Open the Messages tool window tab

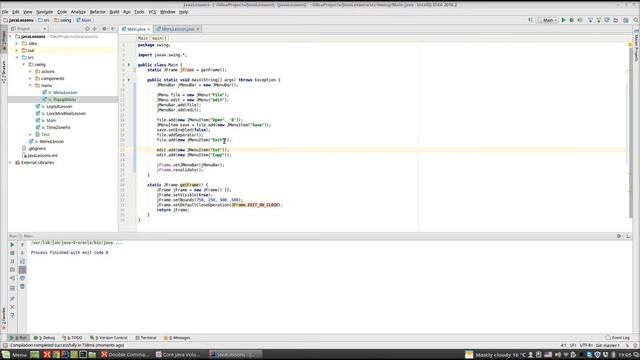coord(177,338)
